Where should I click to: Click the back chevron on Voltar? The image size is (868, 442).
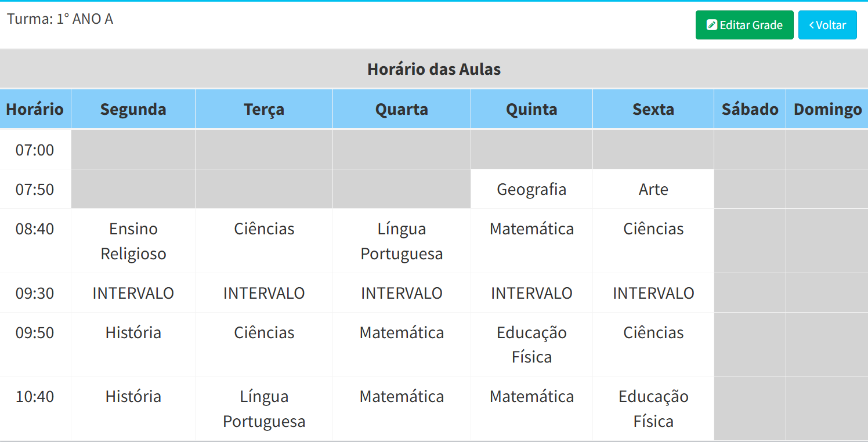pos(812,25)
